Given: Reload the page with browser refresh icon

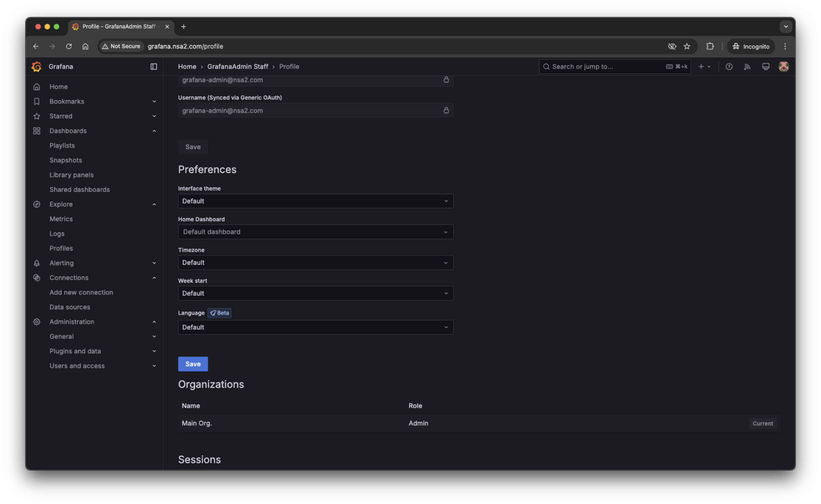Looking at the screenshot, I should 69,46.
